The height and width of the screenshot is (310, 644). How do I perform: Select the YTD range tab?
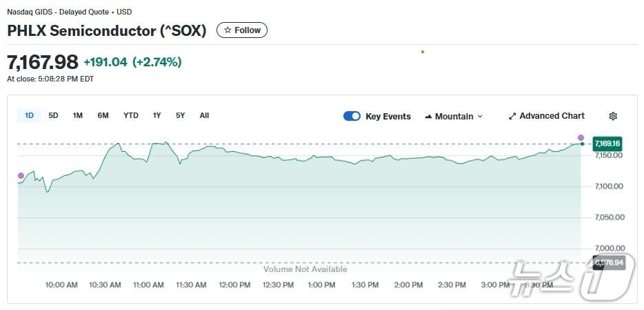click(x=131, y=115)
